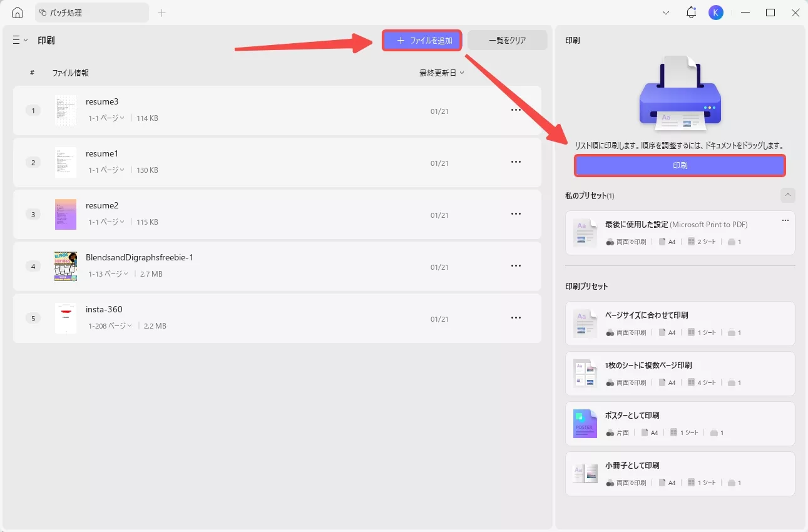
Task: Click the 1枚のシートに複数ページ印刷 preset icon
Action: click(x=585, y=374)
